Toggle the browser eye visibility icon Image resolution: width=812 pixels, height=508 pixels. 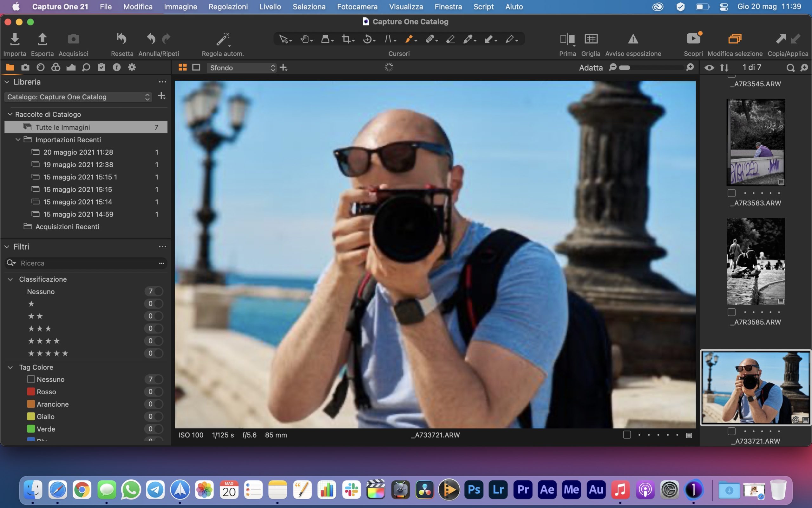point(709,68)
